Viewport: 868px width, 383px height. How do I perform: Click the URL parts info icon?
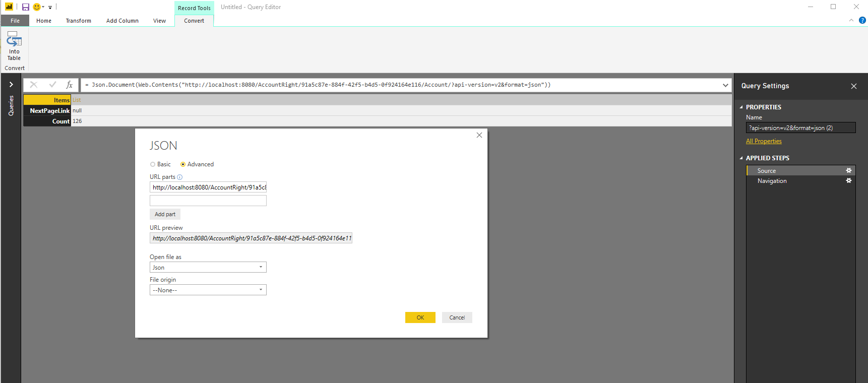click(x=180, y=177)
